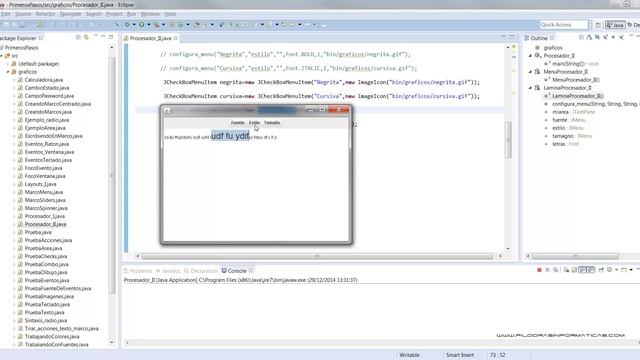Click Remove All Terminated Launches in Console

pyautogui.click(x=556, y=270)
